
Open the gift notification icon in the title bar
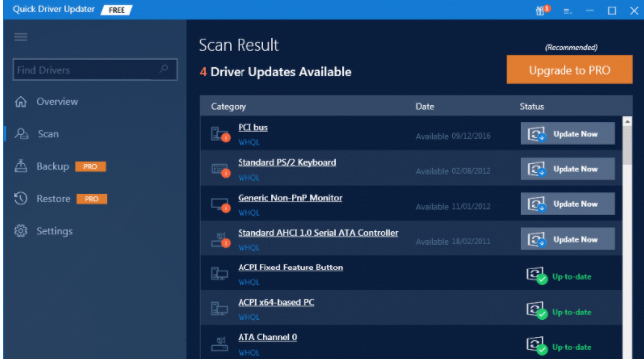pyautogui.click(x=542, y=10)
